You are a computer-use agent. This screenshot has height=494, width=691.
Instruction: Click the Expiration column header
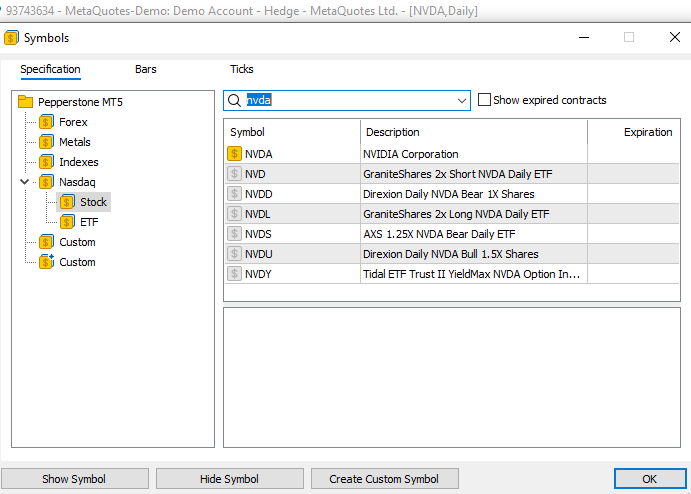[634, 132]
